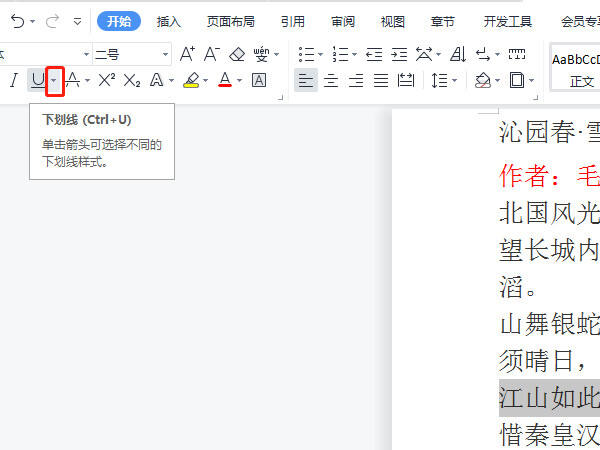Image resolution: width=600 pixels, height=450 pixels.
Task: Toggle superscript X² formatting
Action: click(x=107, y=80)
